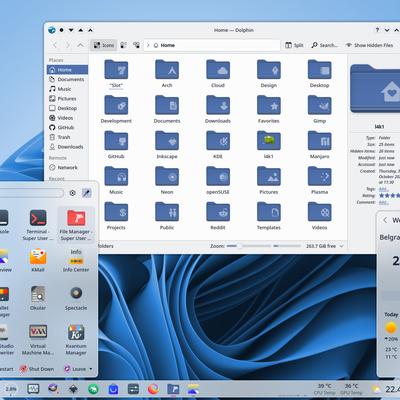Adjust the Zoom slider in status bar
The height and width of the screenshot is (400, 400).
pyautogui.click(x=249, y=246)
